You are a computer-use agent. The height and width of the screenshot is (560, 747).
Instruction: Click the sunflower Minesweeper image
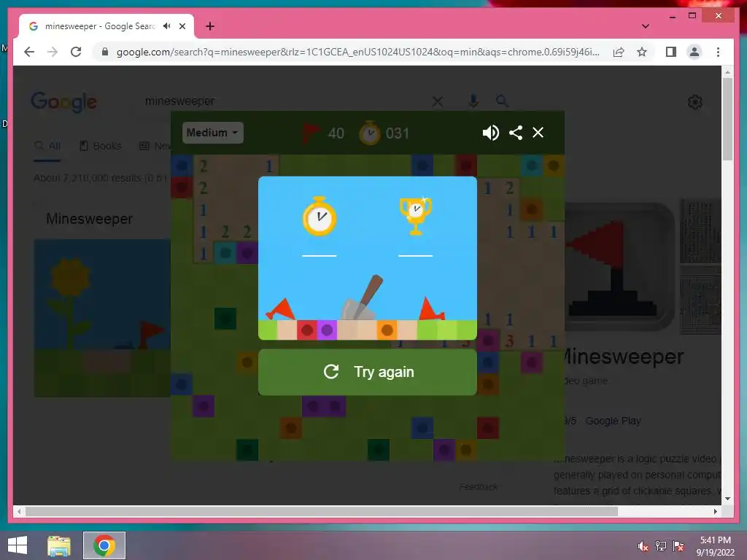[102, 318]
